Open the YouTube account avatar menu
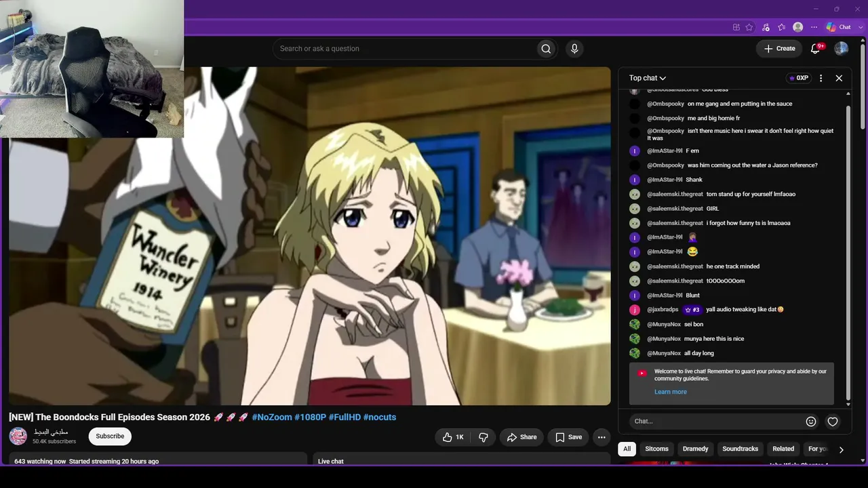 click(x=841, y=49)
